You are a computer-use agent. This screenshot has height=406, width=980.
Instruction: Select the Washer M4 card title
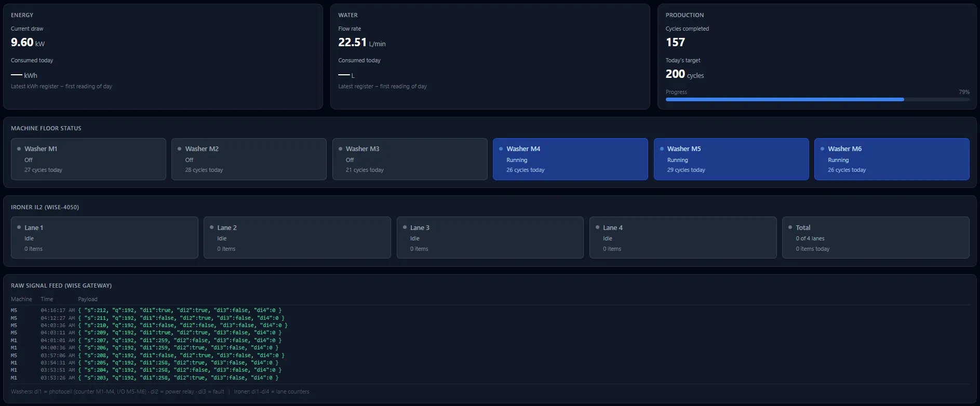[x=523, y=149]
